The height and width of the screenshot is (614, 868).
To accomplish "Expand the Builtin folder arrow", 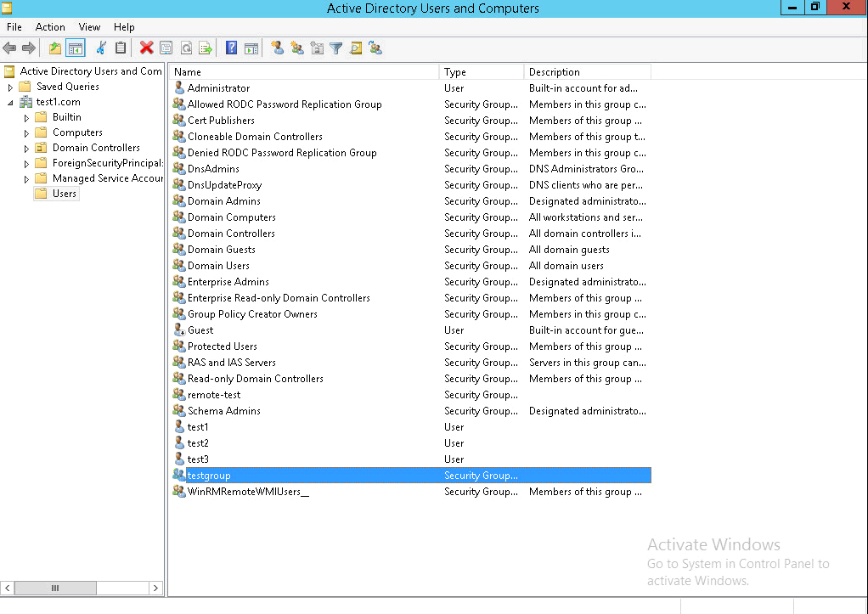I will 26,118.
